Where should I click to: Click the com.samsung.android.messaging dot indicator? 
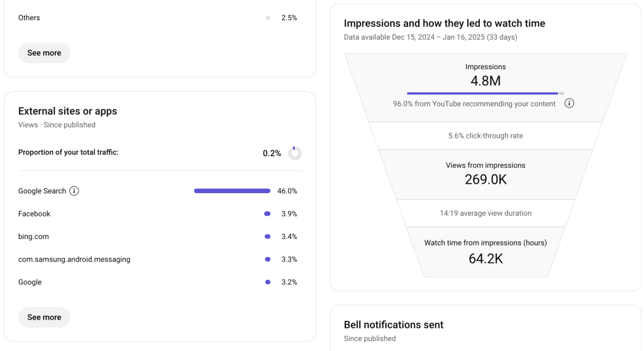coord(267,259)
